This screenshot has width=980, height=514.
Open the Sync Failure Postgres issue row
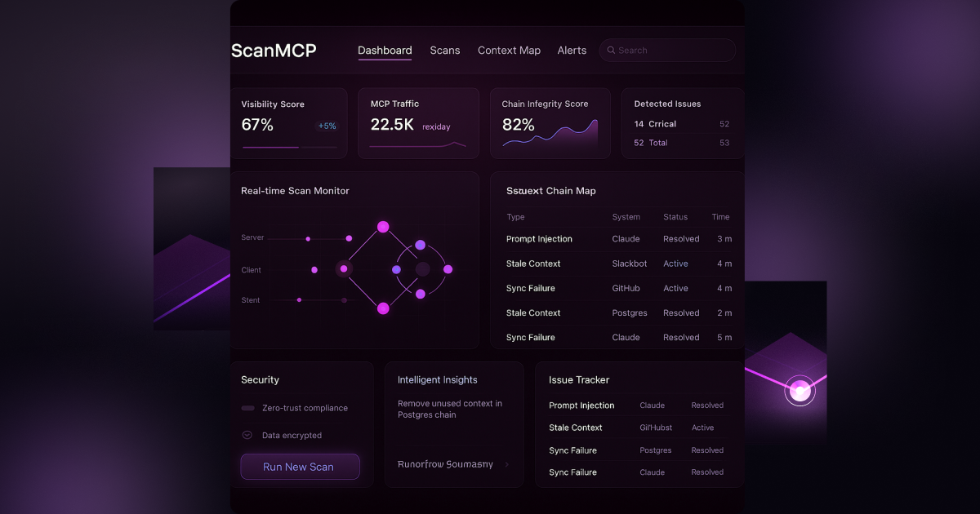tap(636, 450)
